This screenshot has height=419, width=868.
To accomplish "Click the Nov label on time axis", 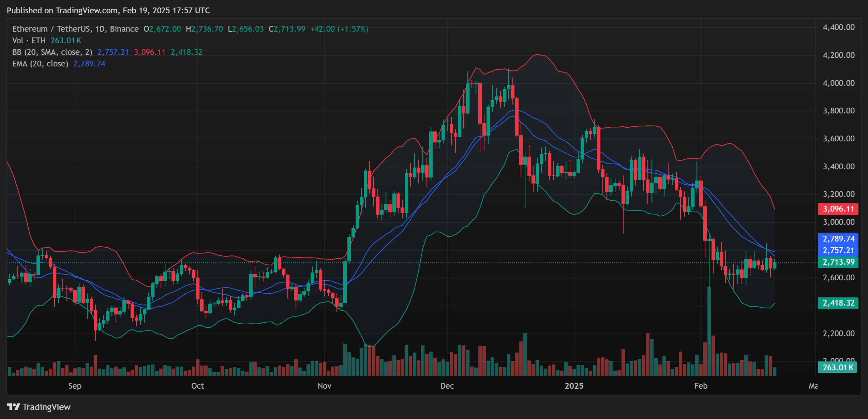I will coord(324,386).
